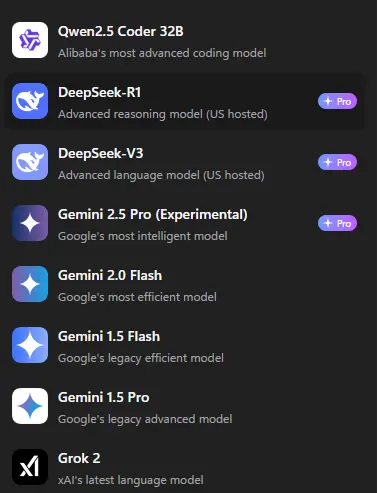The image size is (378, 493).
Task: Choose Gemini 1.5 Flash model name
Action: 109,336
